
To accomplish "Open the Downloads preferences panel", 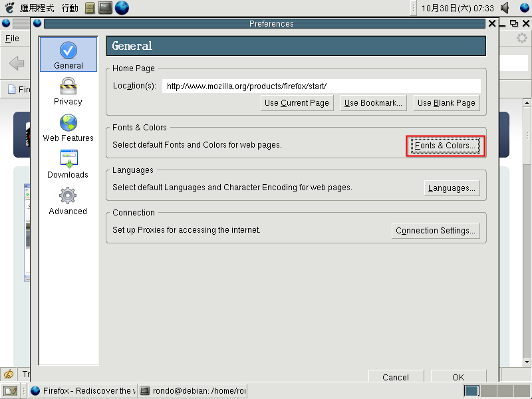I will coord(68,165).
